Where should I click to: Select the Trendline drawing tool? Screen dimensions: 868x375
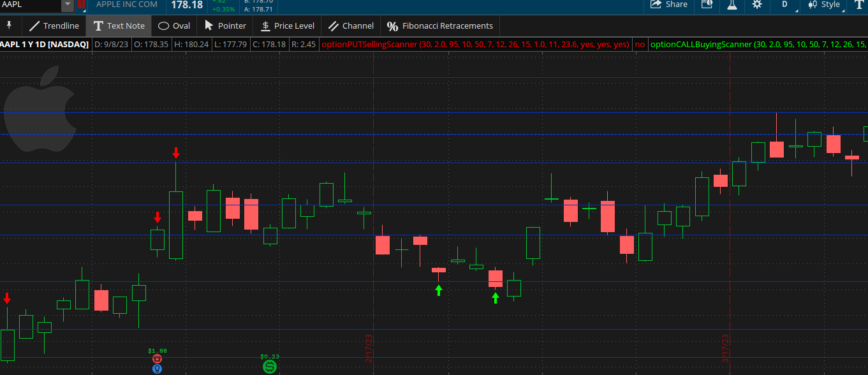point(54,26)
